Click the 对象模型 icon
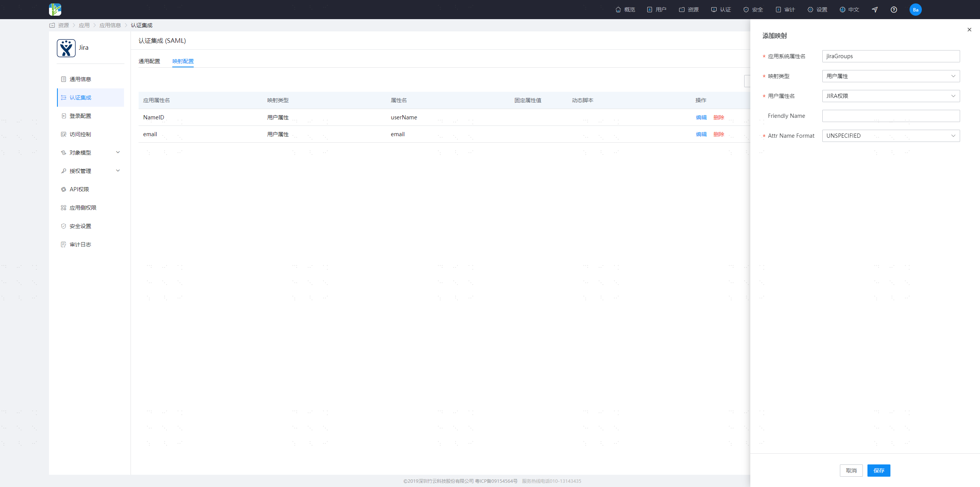 pyautogui.click(x=64, y=153)
